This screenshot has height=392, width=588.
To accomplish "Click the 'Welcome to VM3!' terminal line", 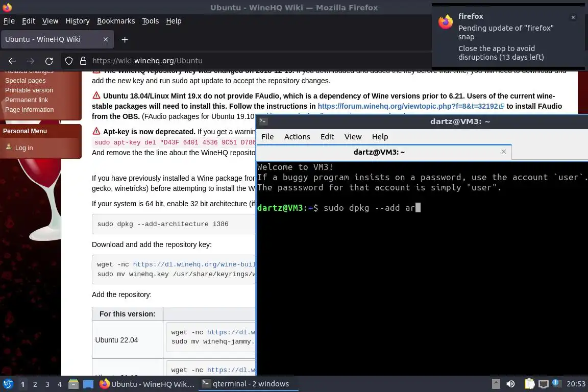I will click(295, 167).
